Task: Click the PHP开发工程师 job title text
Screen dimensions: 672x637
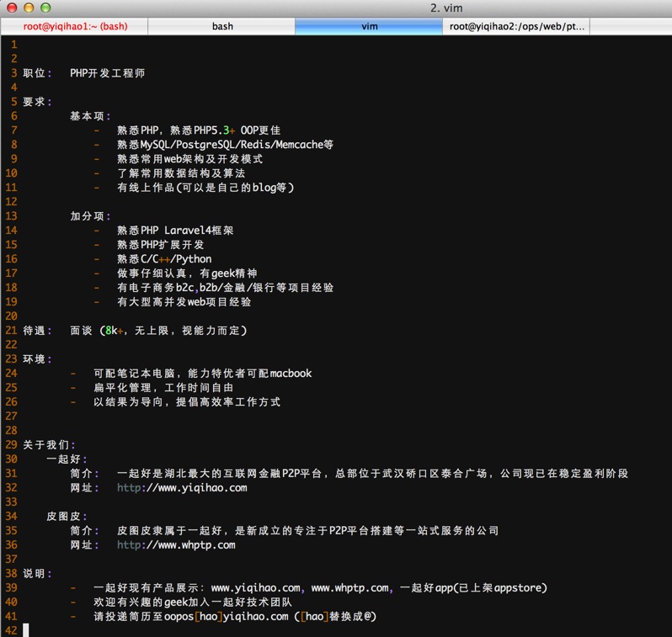Action: click(x=107, y=73)
